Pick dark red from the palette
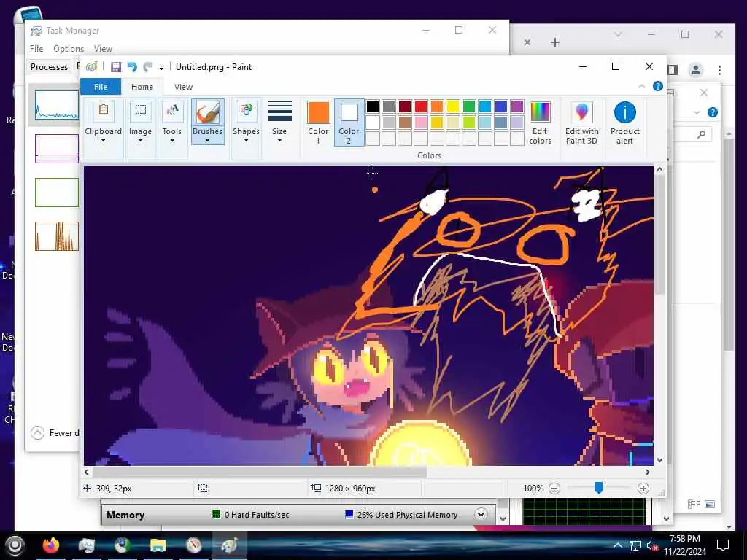 point(405,106)
